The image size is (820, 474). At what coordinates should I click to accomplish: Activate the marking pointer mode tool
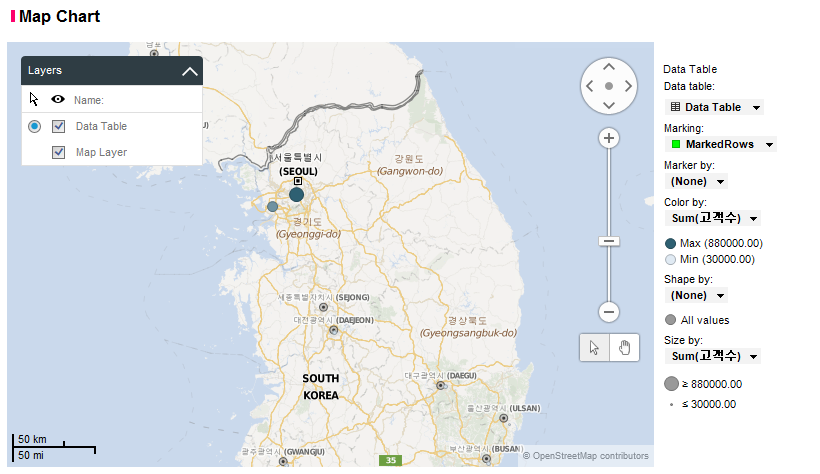pos(594,347)
